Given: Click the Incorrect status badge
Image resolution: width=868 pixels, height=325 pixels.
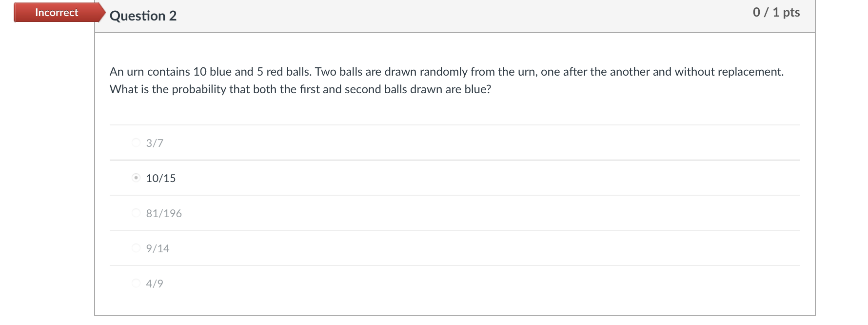Looking at the screenshot, I should tap(55, 12).
